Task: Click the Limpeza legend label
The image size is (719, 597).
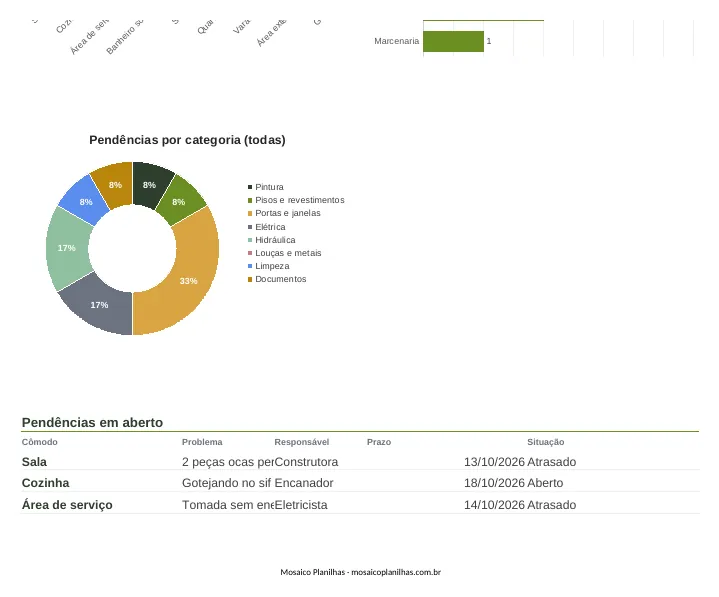Action: (x=272, y=266)
